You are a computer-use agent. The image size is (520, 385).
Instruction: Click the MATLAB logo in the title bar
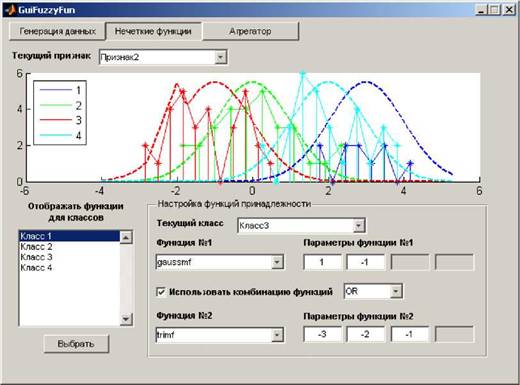10,10
